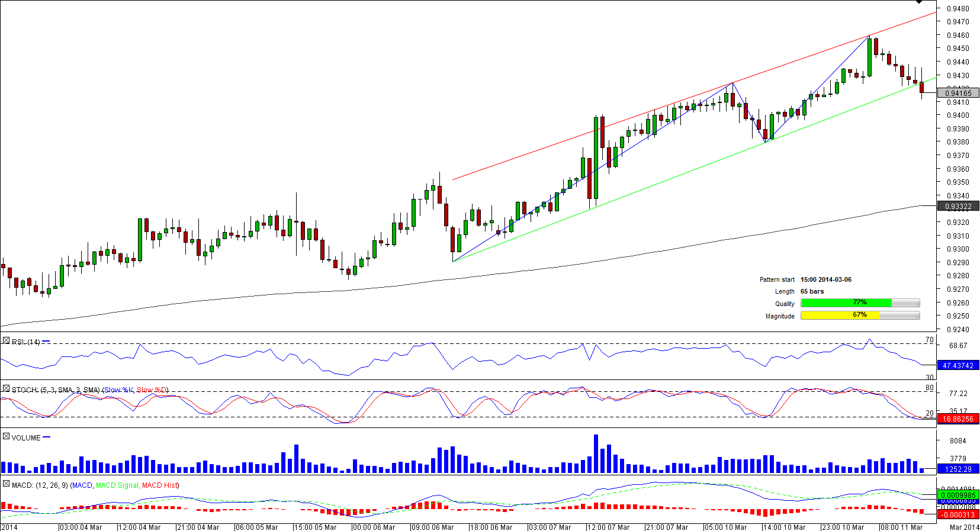The height and width of the screenshot is (531, 980).
Task: Click the RSI value tag 47.43742
Action: coord(957,366)
